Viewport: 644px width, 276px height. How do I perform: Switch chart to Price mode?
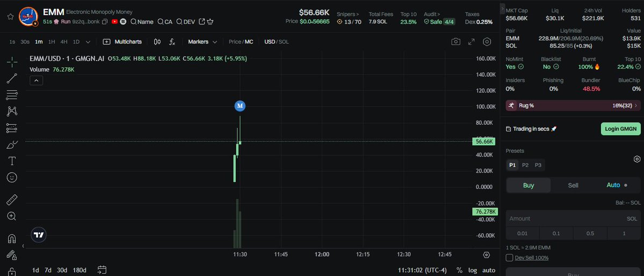coord(235,41)
